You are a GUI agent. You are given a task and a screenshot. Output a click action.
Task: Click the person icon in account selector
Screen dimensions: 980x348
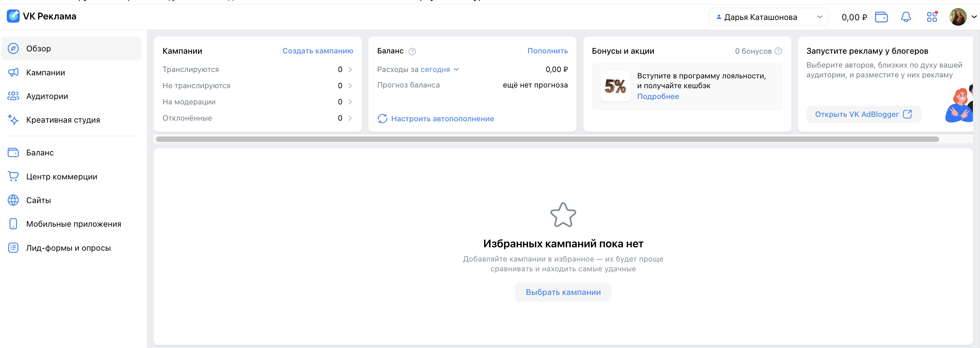point(719,17)
